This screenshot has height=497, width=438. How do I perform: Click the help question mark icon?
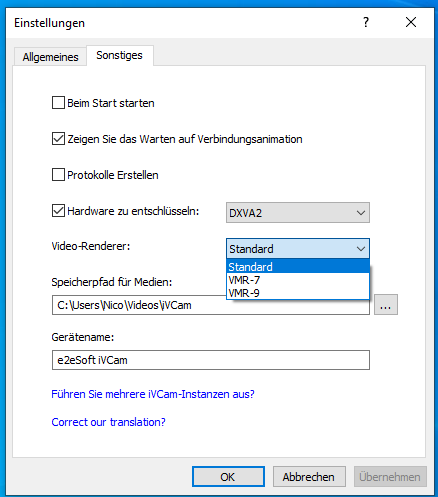point(366,22)
